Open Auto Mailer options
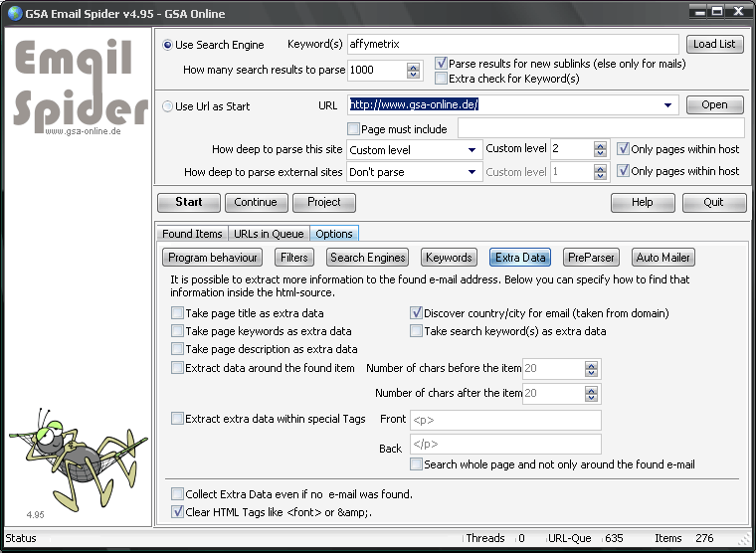 662,258
